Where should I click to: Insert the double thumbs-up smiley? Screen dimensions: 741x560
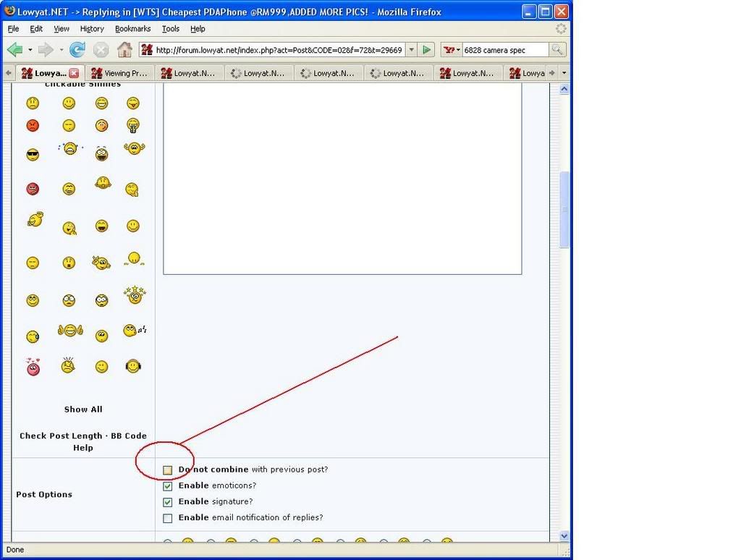(x=69, y=330)
